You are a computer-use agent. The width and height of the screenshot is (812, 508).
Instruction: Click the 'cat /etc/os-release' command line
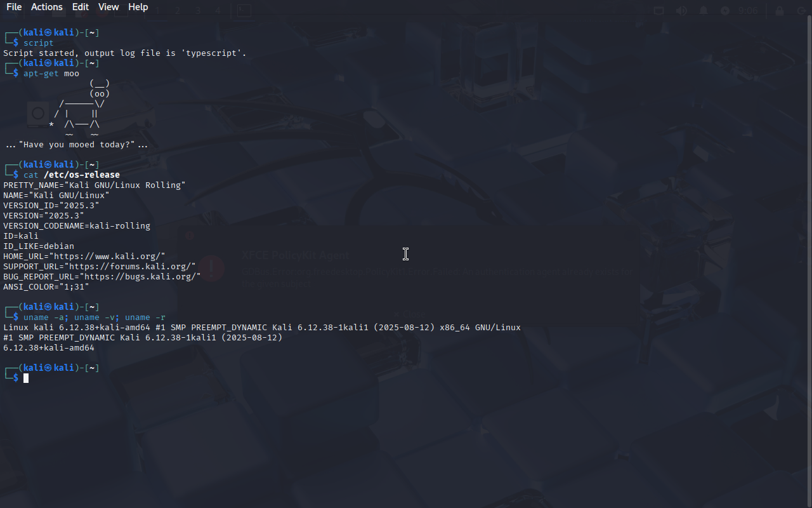[72, 175]
